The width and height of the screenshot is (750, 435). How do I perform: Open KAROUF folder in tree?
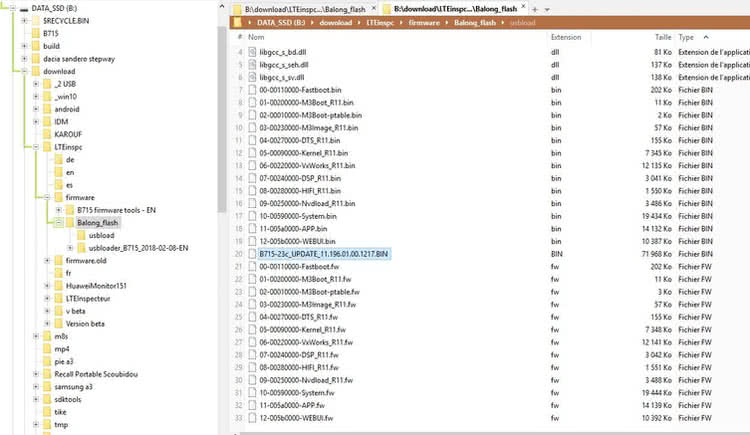pyautogui.click(x=68, y=134)
